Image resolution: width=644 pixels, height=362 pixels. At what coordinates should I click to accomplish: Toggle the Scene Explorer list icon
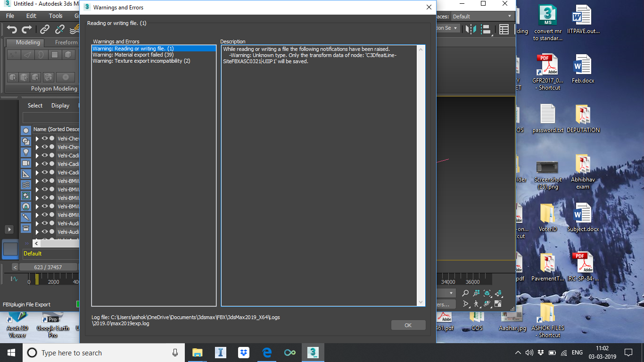504,29
